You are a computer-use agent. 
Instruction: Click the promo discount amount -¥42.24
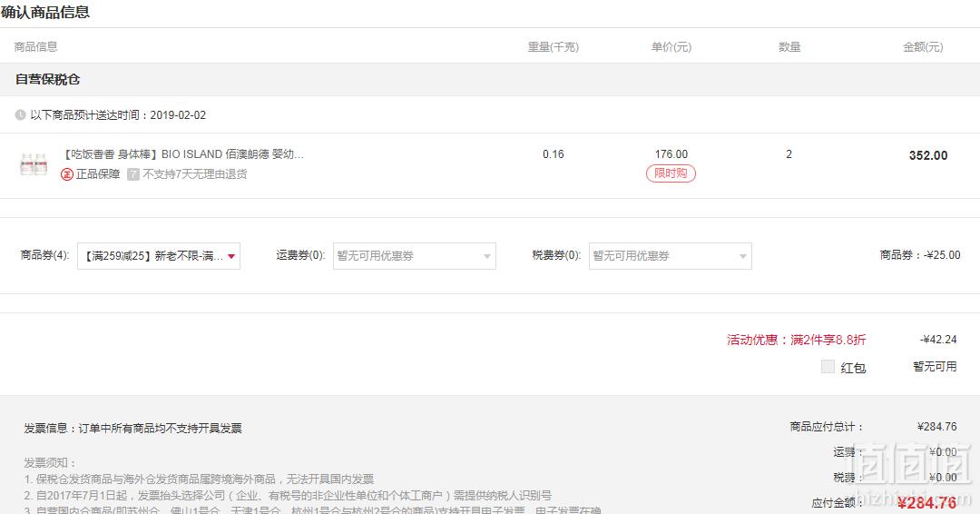(939, 340)
